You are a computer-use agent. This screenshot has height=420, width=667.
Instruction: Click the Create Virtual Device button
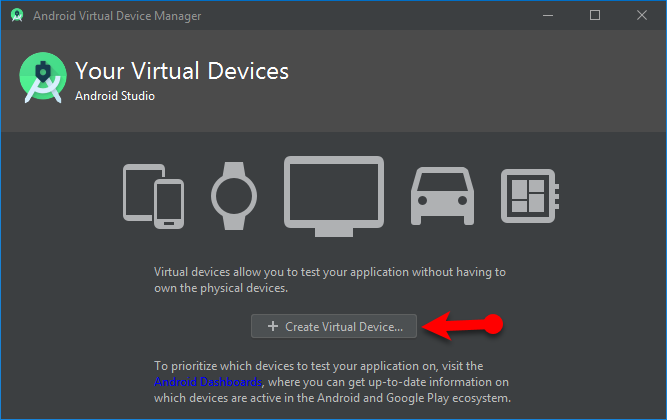coord(335,326)
